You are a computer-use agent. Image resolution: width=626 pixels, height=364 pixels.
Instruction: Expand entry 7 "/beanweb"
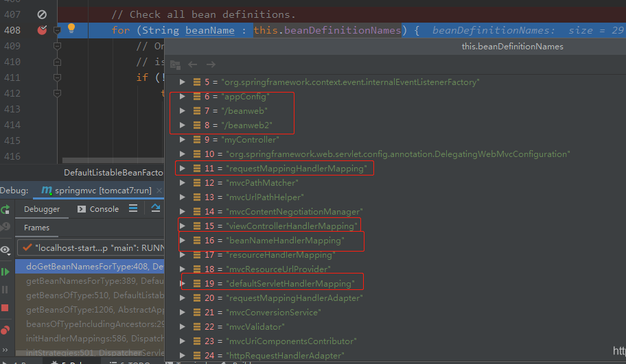(183, 111)
